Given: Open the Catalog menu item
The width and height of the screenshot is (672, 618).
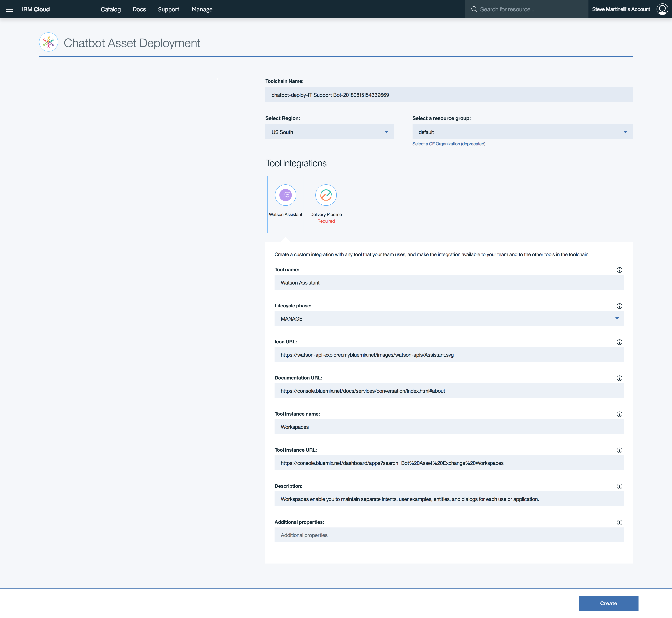Looking at the screenshot, I should pos(111,9).
